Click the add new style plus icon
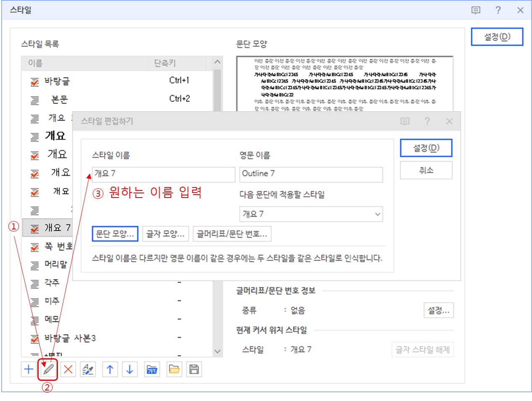Screen dimensions: 532x401 (x=28, y=369)
